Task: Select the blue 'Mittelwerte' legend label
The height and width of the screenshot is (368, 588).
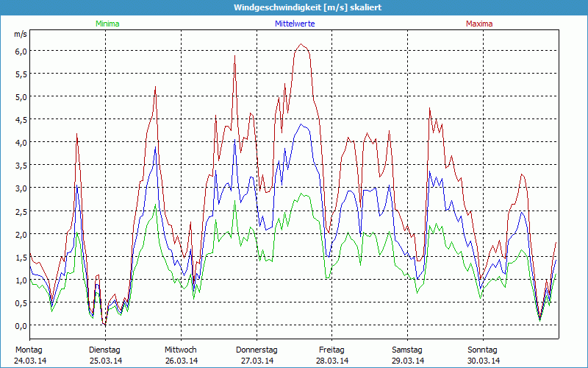Action: click(295, 24)
